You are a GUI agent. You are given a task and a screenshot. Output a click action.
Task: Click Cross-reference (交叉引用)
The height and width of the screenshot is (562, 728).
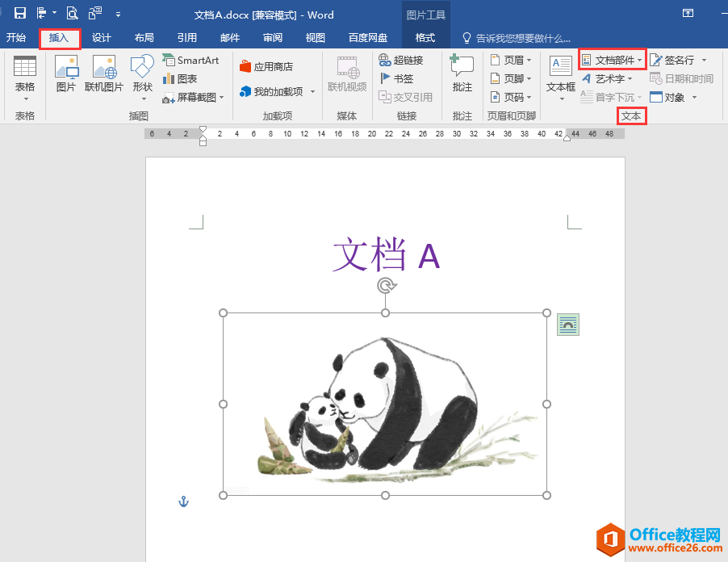[406, 97]
